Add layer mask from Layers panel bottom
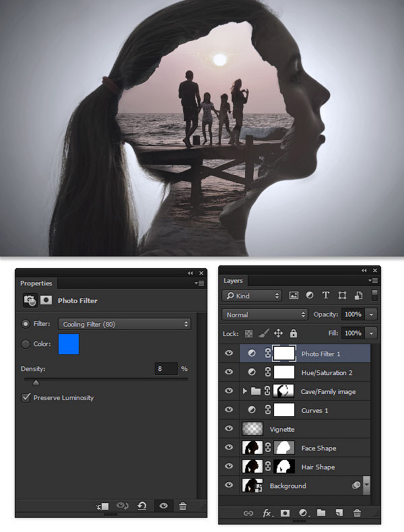 click(285, 512)
